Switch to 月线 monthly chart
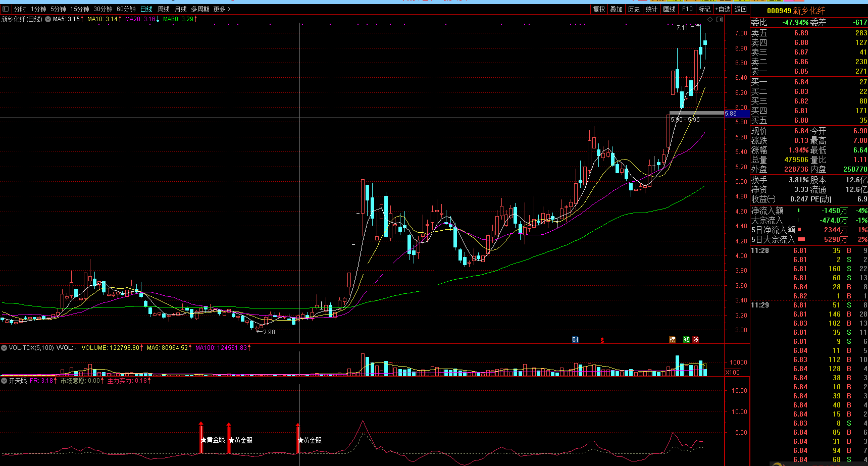The width and height of the screenshot is (868, 466). 181,9
